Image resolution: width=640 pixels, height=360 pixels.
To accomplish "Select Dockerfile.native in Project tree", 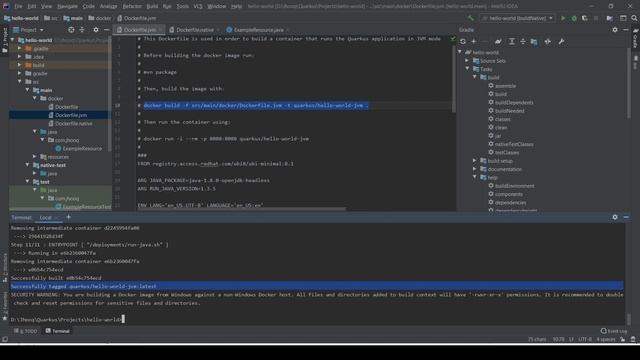I will tap(73, 123).
